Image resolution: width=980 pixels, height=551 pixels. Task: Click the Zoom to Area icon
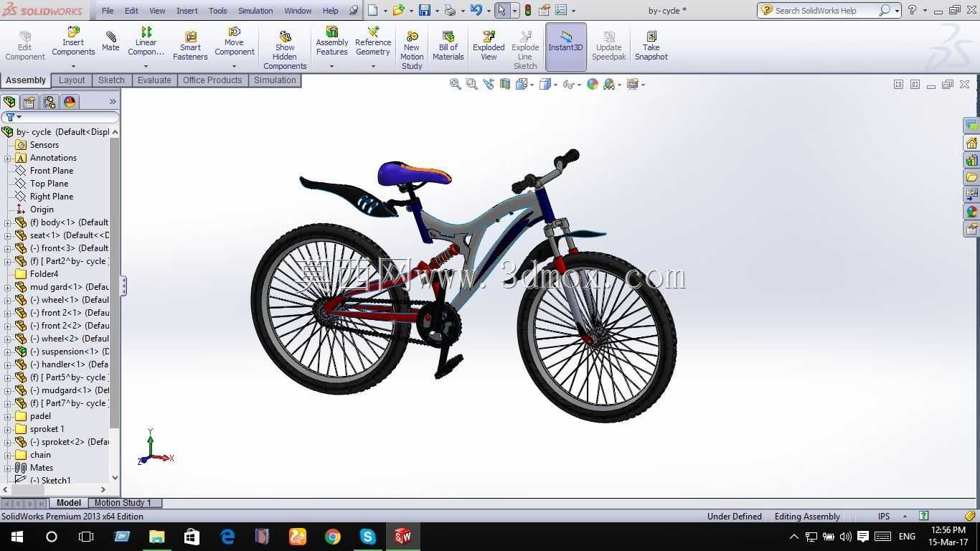tap(471, 84)
